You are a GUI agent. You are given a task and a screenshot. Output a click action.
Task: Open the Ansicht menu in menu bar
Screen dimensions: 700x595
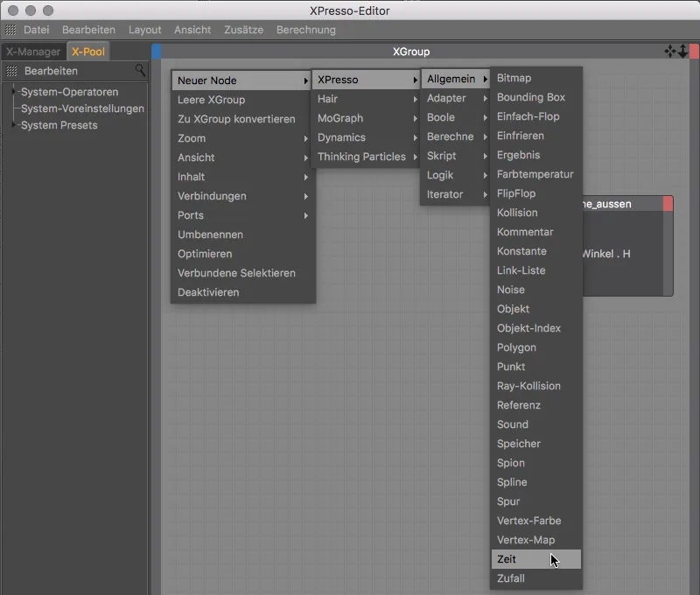coord(192,30)
